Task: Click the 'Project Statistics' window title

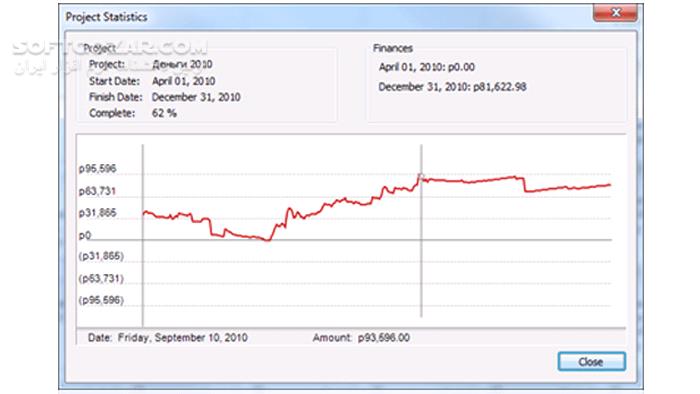Action: click(106, 17)
